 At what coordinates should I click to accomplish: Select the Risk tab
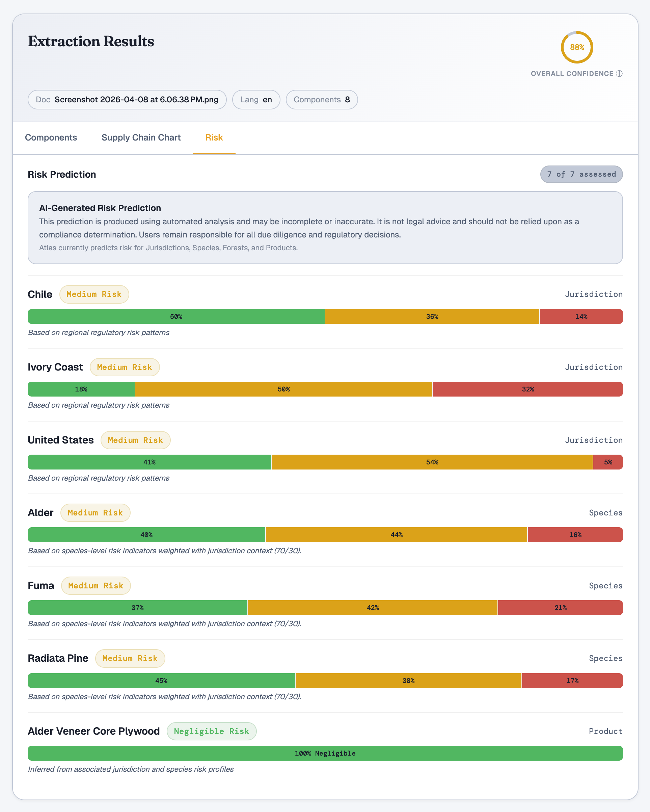pos(214,137)
